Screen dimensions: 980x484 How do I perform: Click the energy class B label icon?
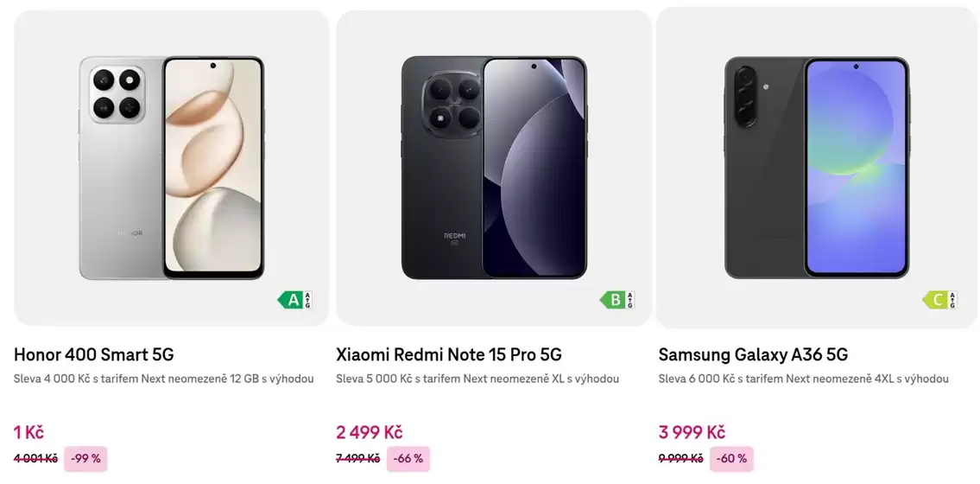coord(616,300)
